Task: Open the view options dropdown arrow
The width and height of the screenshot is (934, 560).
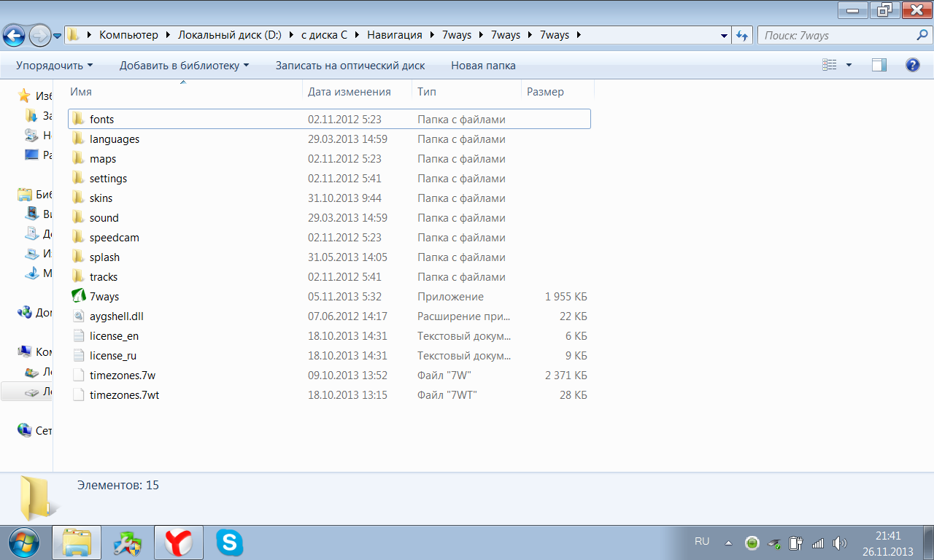Action: click(x=849, y=65)
